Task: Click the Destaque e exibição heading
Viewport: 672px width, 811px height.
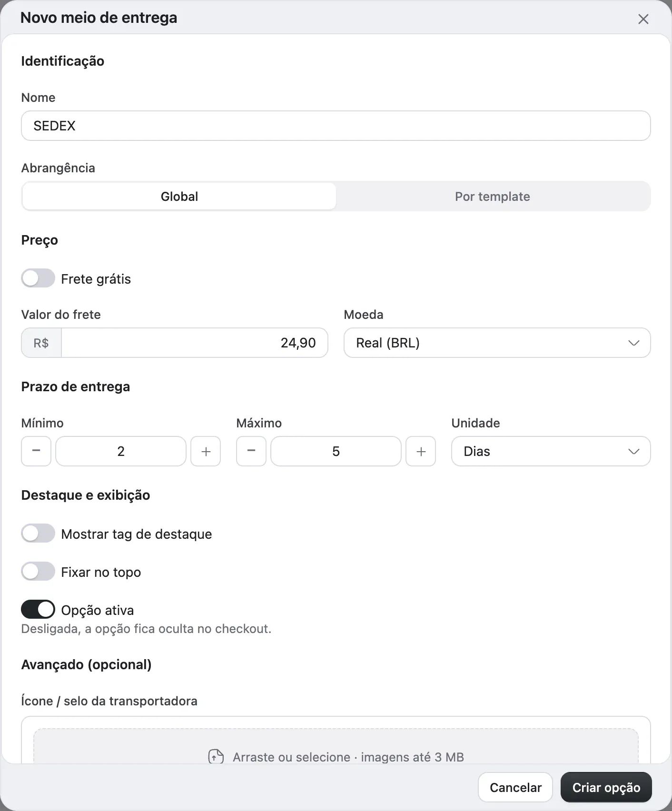Action: point(86,495)
